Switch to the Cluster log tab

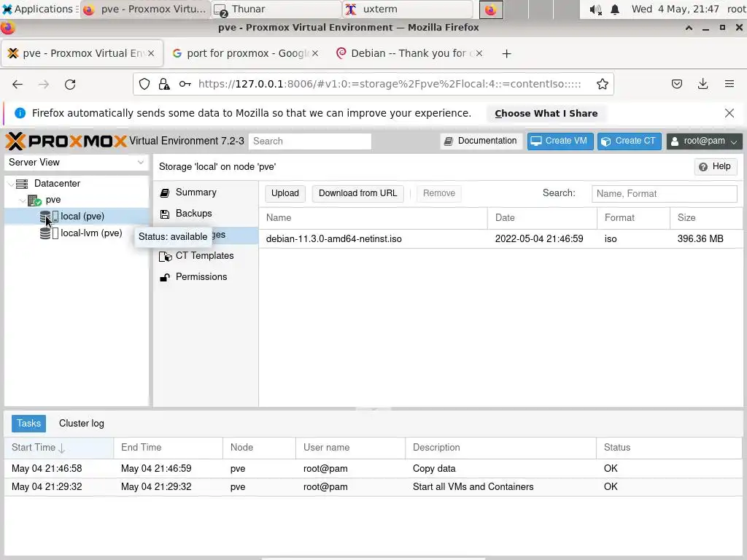[x=82, y=424]
